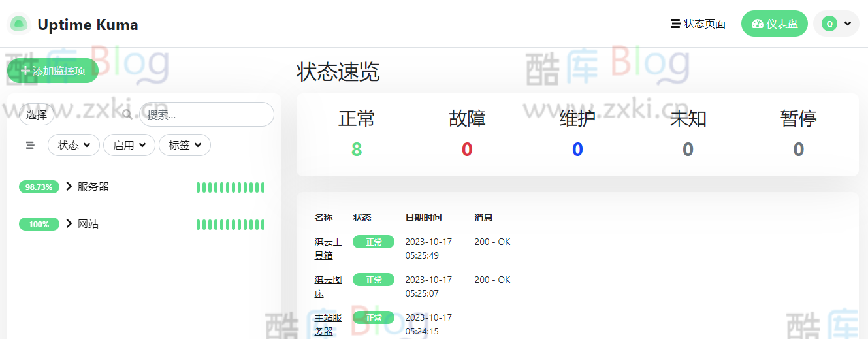Click 正常 status badge for 淇云图床
The image size is (868, 339).
coord(374,280)
